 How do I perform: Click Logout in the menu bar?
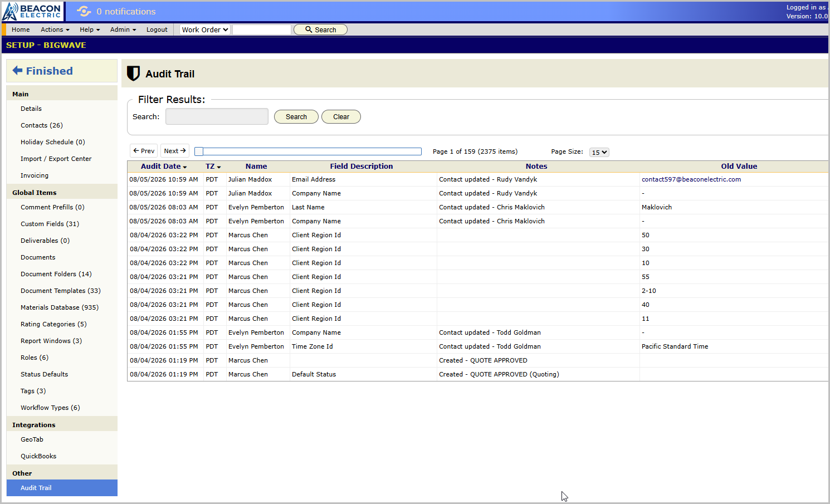pos(157,30)
